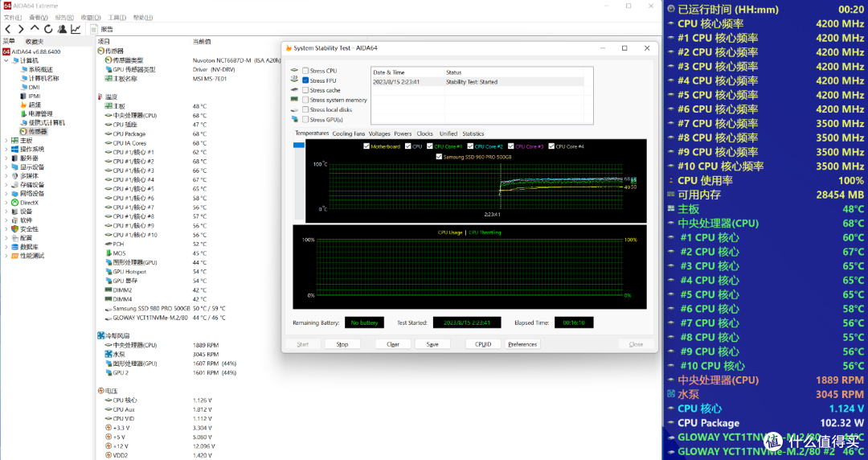Collapse the 计算机 tree node
The height and width of the screenshot is (460, 868).
coord(6,60)
